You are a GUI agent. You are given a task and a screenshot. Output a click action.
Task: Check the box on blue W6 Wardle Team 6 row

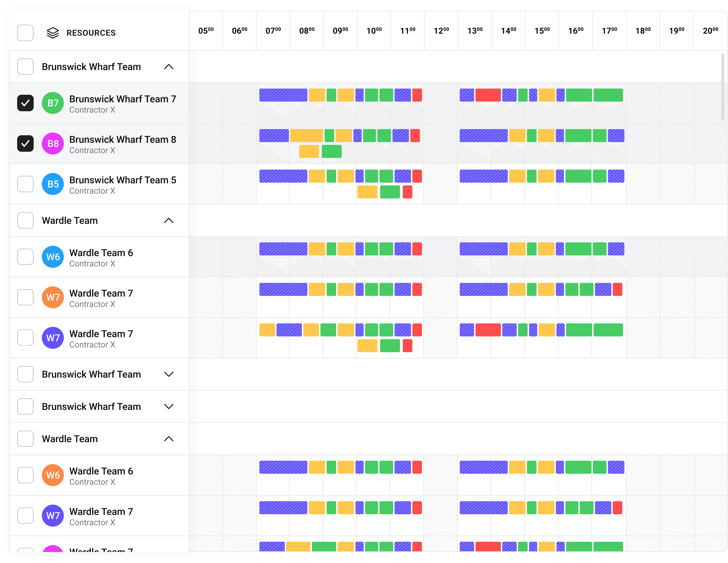tap(25, 257)
